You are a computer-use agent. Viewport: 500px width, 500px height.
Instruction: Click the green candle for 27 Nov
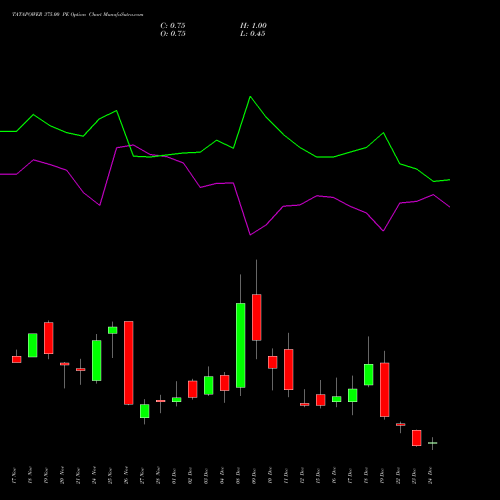(x=145, y=411)
